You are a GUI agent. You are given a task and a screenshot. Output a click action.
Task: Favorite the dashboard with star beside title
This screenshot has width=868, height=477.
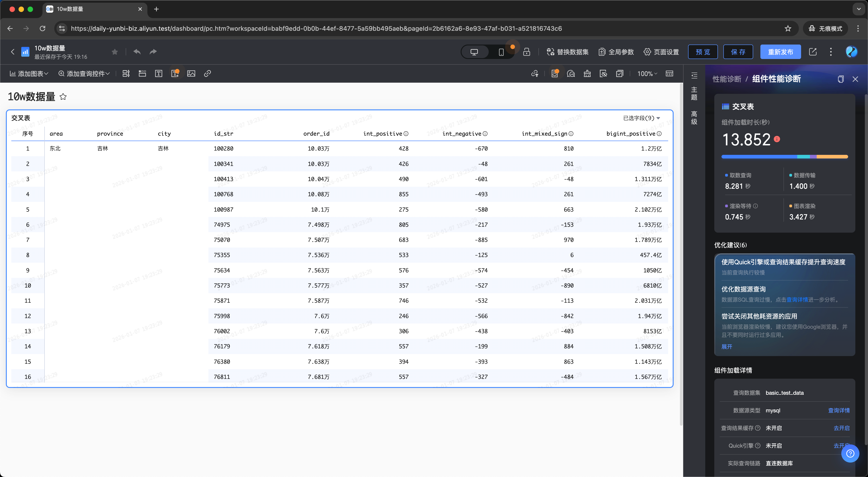(x=63, y=97)
